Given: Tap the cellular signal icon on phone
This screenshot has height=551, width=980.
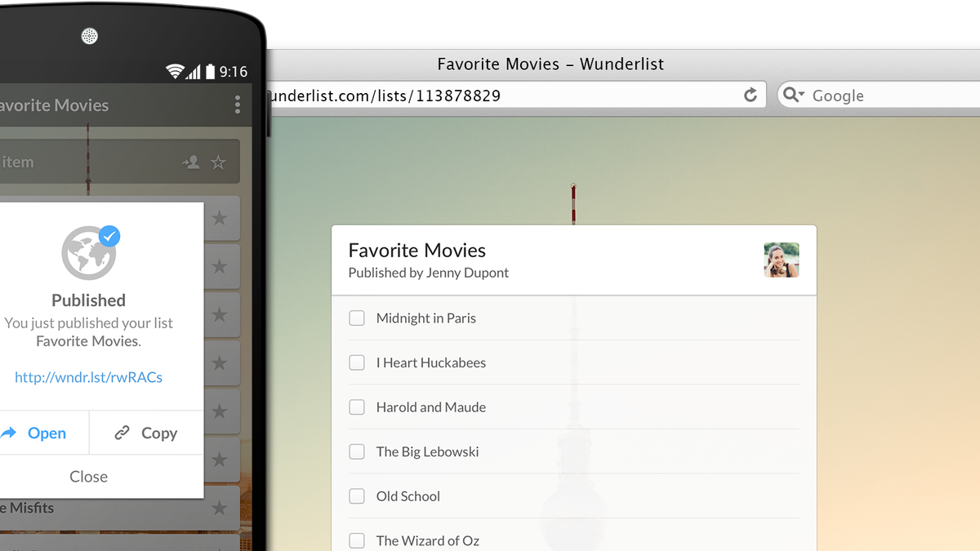Looking at the screenshot, I should [194, 72].
